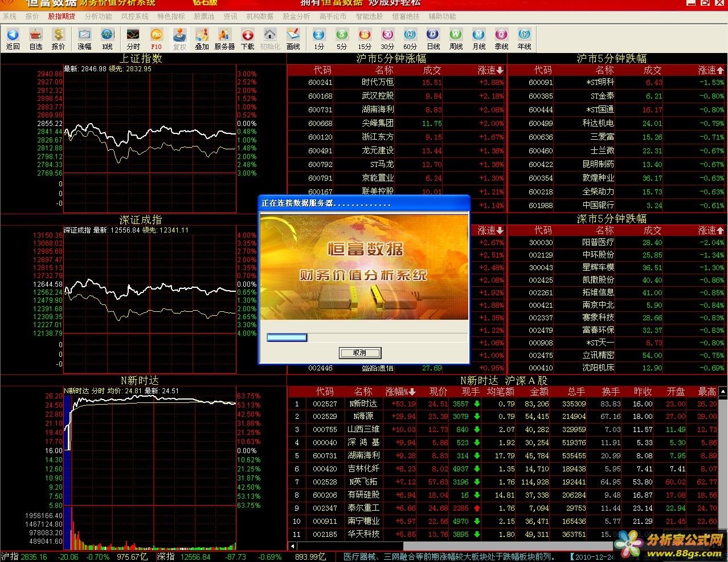This screenshot has width=728, height=562.
Task: Open the 分析功能 menu
Action: (x=98, y=17)
